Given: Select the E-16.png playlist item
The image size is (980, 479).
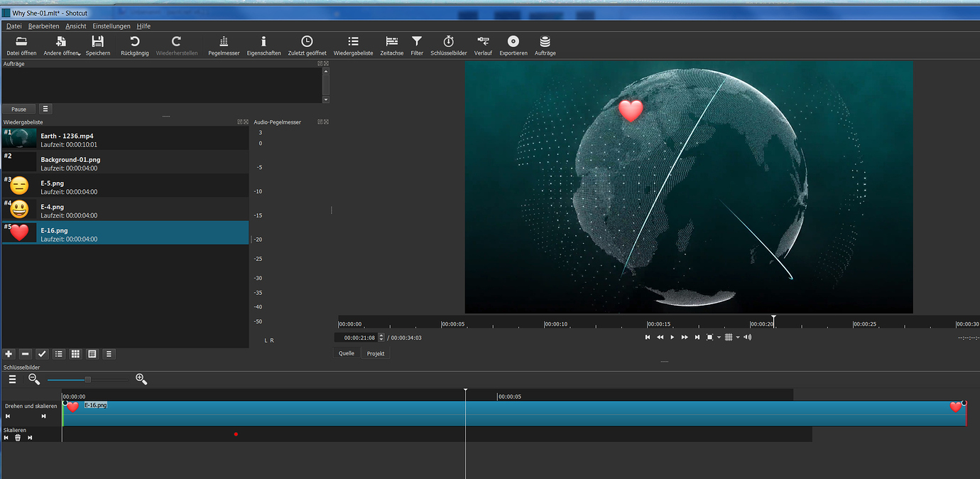Looking at the screenshot, I should pos(125,233).
